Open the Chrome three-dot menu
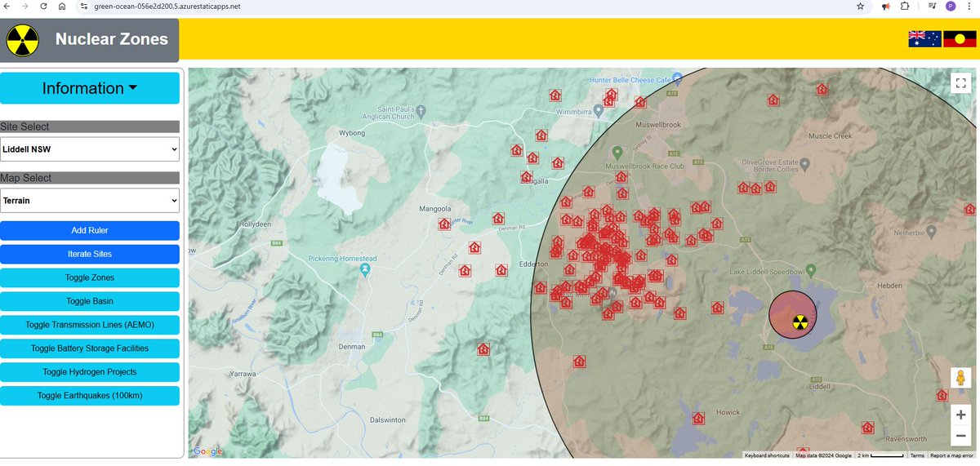 point(969,6)
